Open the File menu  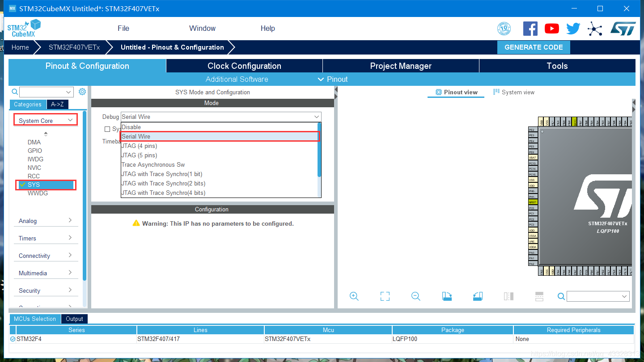point(123,28)
